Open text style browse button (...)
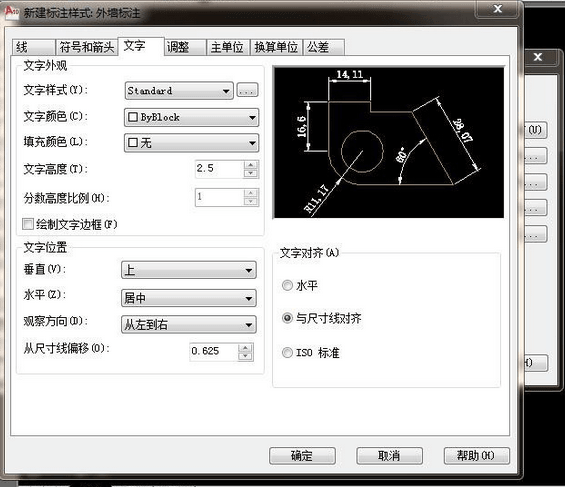The width and height of the screenshot is (565, 487). 247,90
